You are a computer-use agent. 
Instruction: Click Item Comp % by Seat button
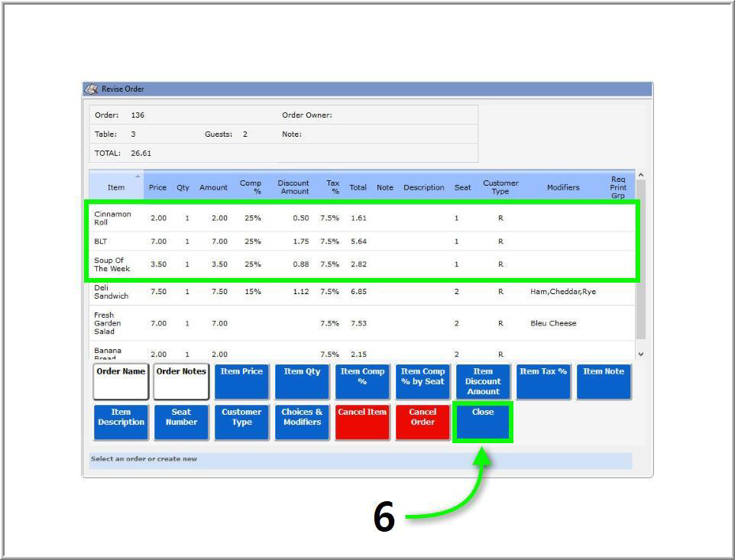(x=423, y=381)
